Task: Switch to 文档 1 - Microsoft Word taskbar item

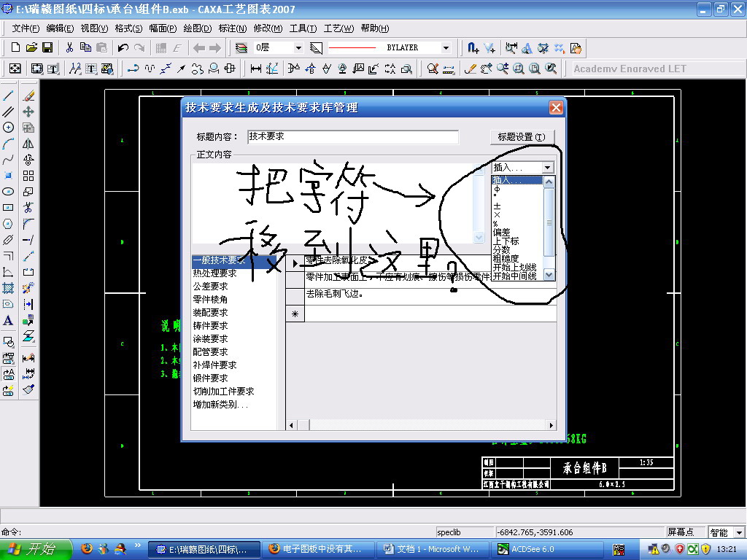Action: 433,549
